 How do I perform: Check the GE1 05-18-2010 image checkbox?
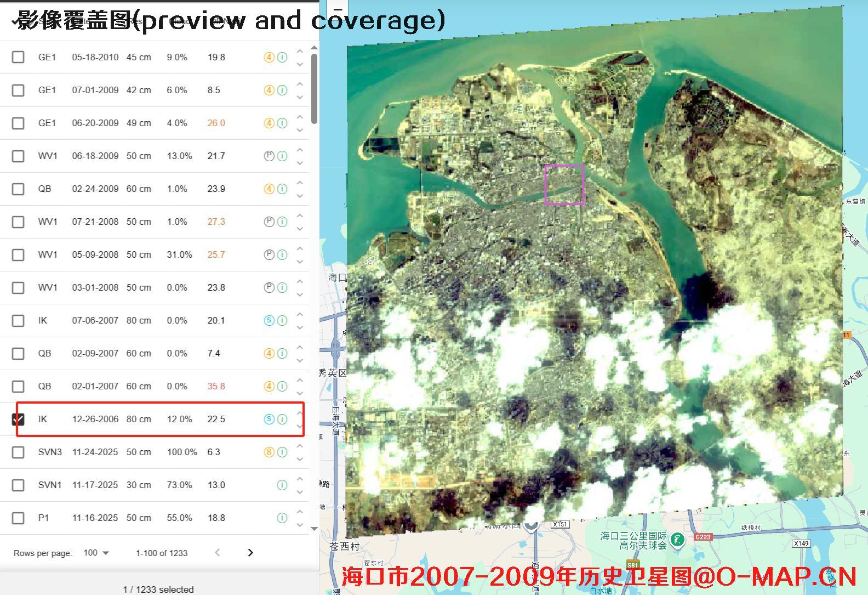coord(18,57)
